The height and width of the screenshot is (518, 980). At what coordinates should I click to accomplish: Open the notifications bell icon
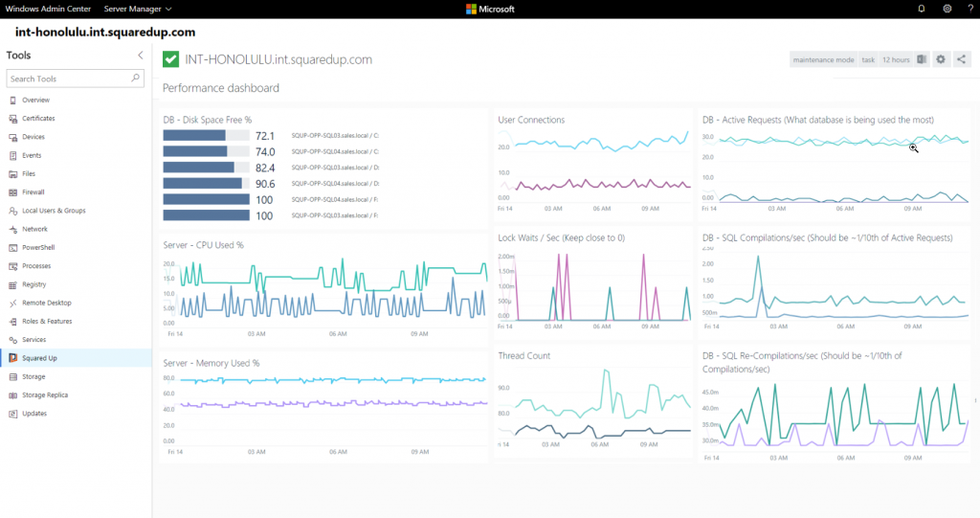922,9
